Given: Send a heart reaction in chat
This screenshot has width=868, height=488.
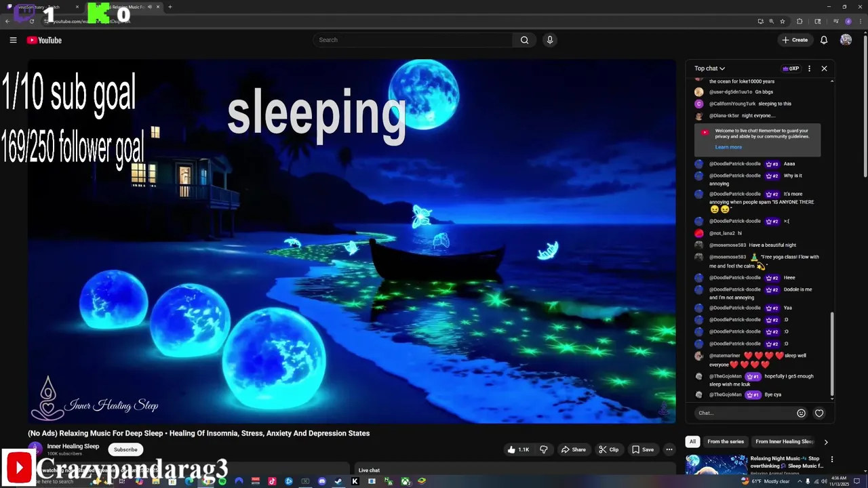Looking at the screenshot, I should coord(819,413).
